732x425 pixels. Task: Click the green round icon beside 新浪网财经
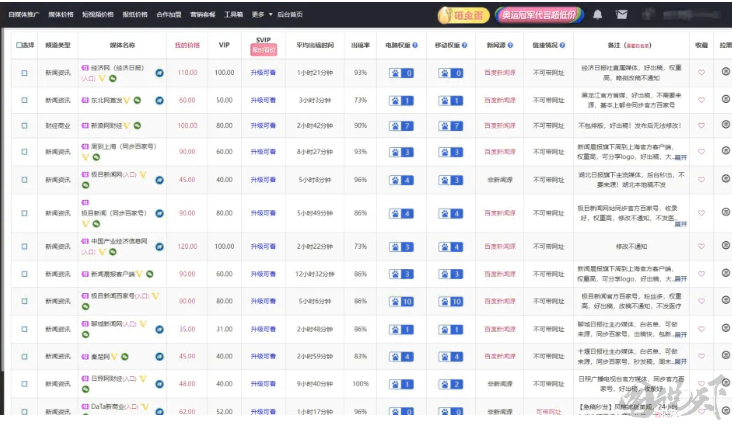pyautogui.click(x=137, y=126)
